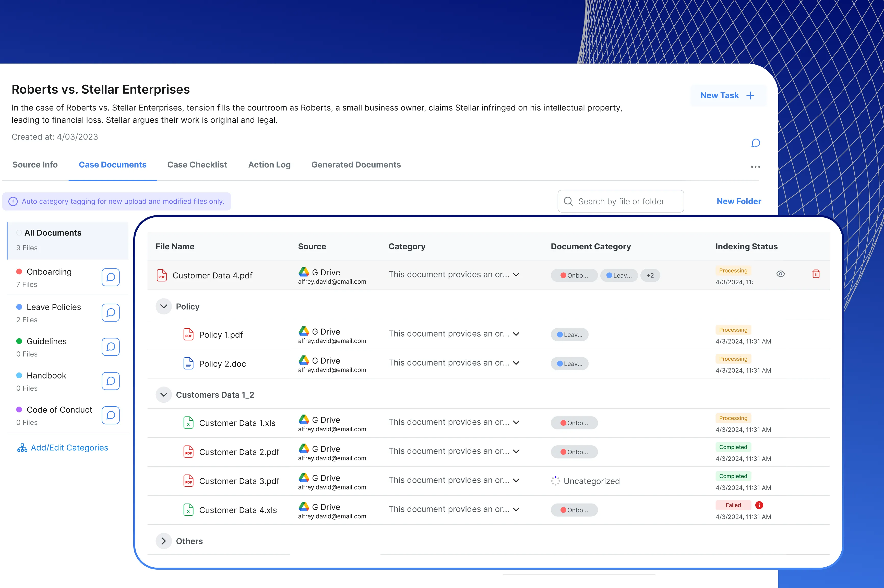Switch to the Case Checklist tab
Image resolution: width=884 pixels, height=588 pixels.
pos(197,165)
